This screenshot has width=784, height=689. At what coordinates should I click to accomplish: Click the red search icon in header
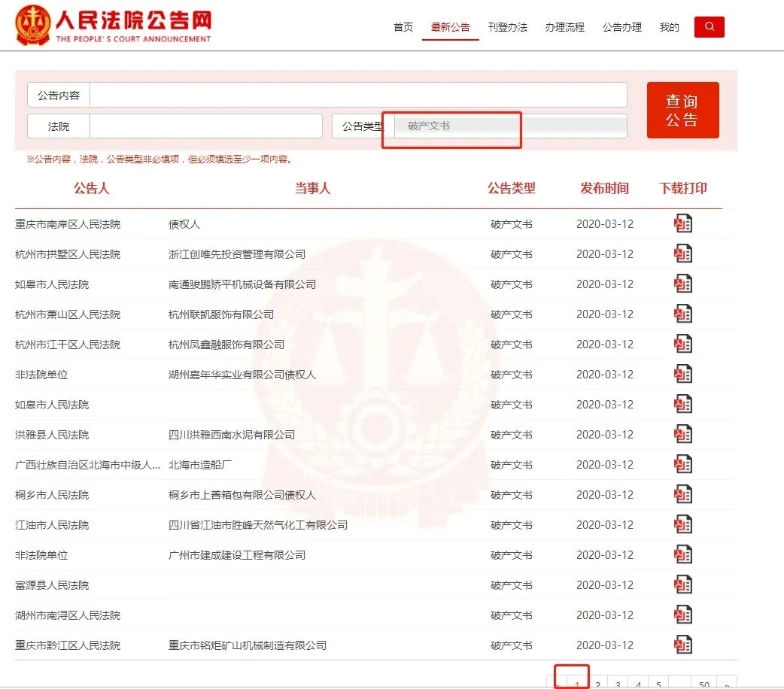tap(709, 27)
